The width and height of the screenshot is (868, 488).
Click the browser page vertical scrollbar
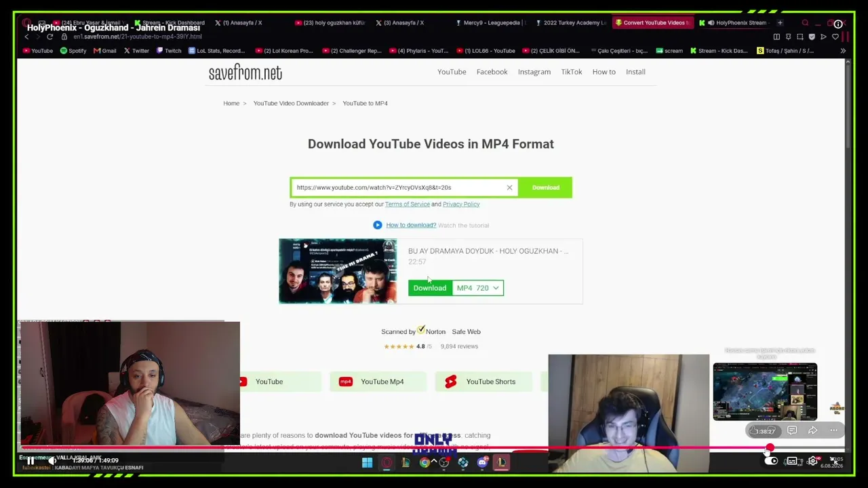848,105
